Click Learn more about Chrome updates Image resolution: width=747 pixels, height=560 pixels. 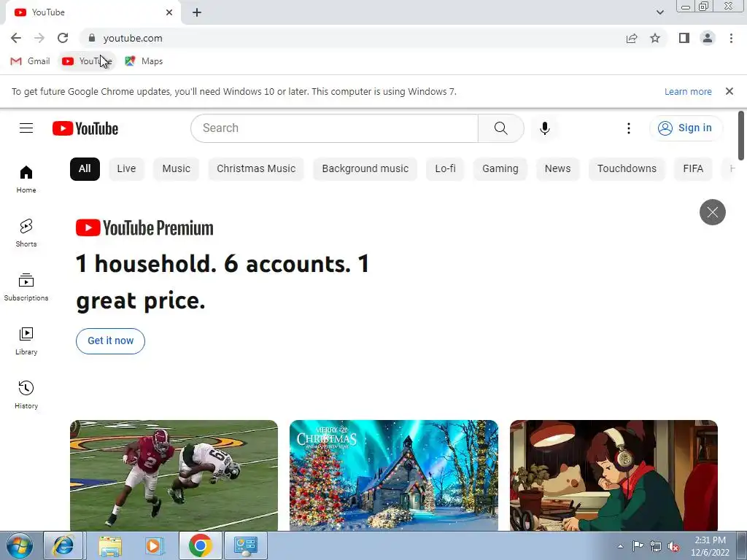(x=688, y=91)
